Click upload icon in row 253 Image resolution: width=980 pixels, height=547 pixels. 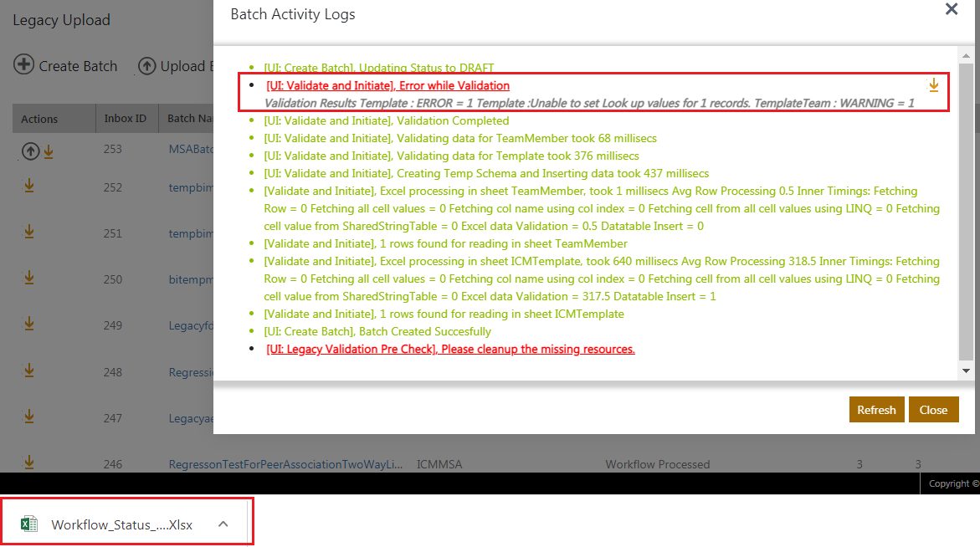30,151
